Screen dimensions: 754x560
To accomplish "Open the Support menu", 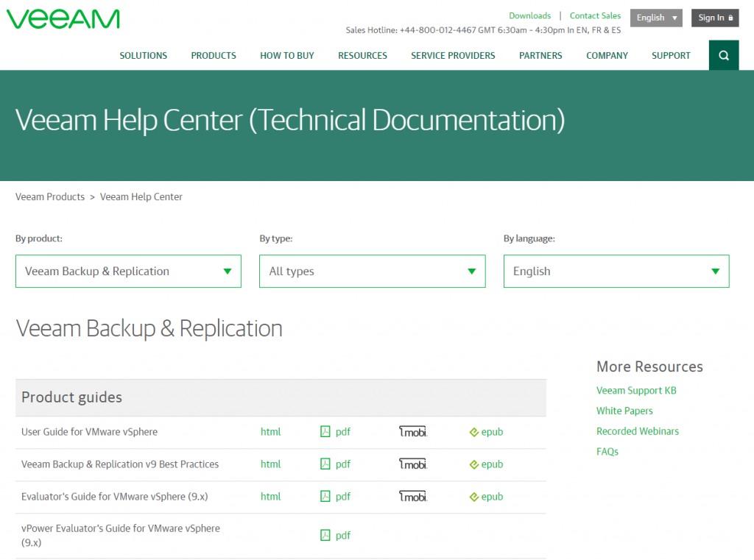I will (x=671, y=56).
